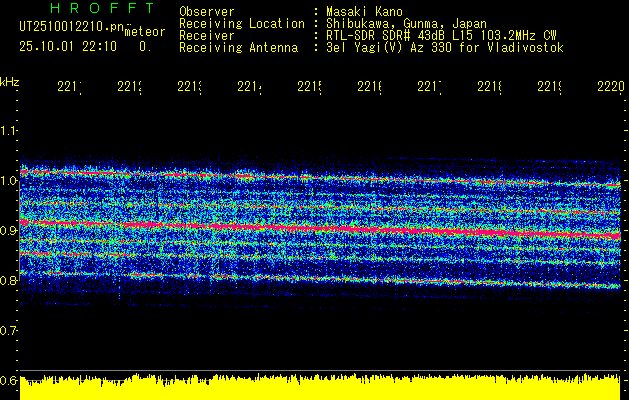Screen dimensions: 629x400
Task: Click Shibukawa, Gunma, Japan text
Action: [x=406, y=24]
